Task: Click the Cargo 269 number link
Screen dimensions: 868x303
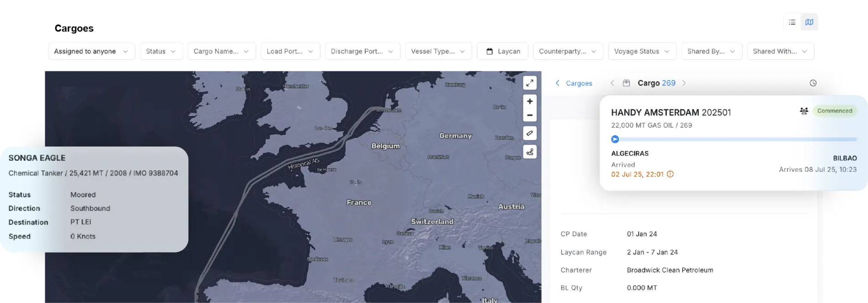Action: (668, 83)
